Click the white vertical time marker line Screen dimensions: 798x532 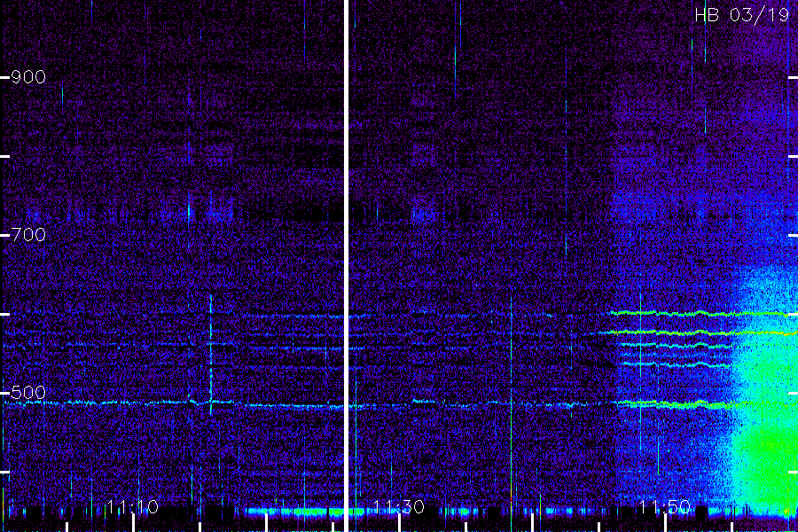346,266
